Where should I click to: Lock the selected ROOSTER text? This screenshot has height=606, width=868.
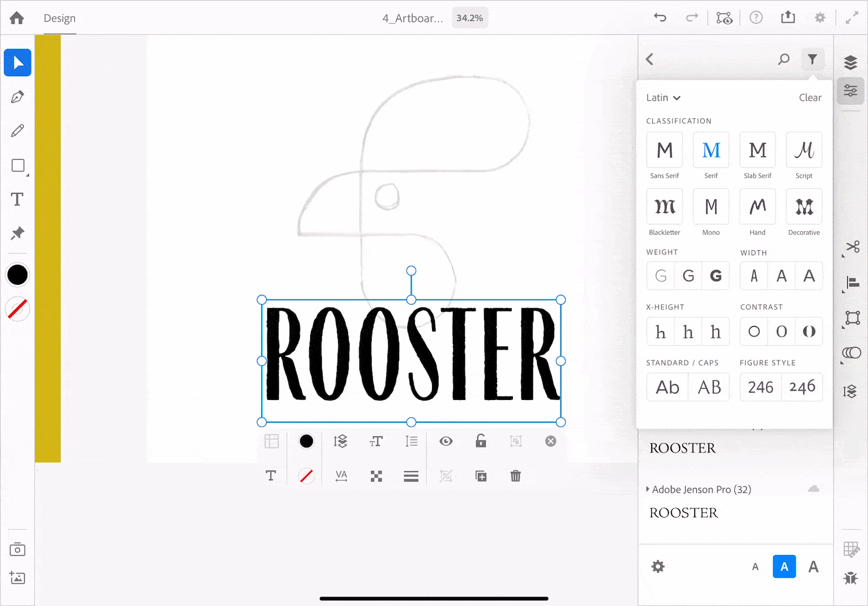click(x=480, y=441)
